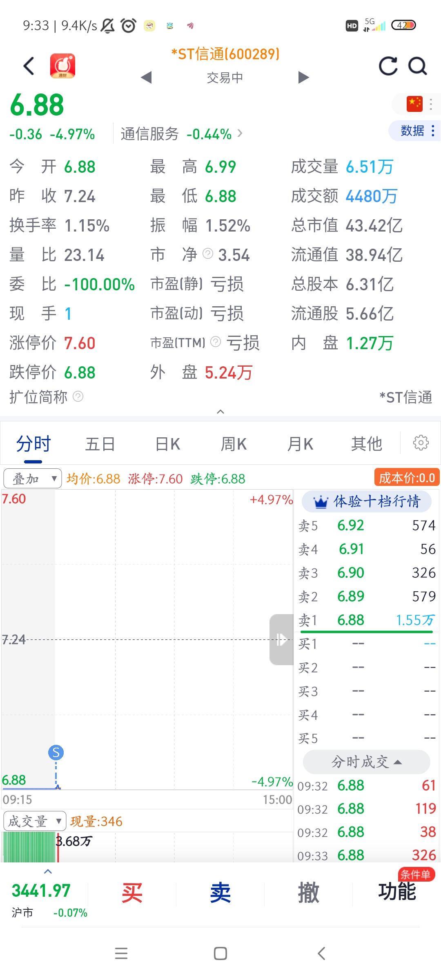This screenshot has height=980, width=441.
Task: Tap the S marker on the chart
Action: (x=56, y=752)
